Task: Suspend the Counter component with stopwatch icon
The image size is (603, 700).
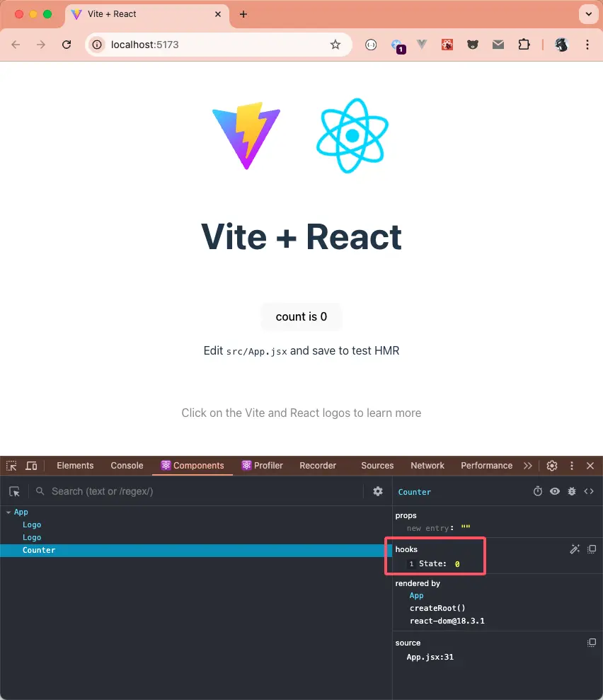Action: 538,491
